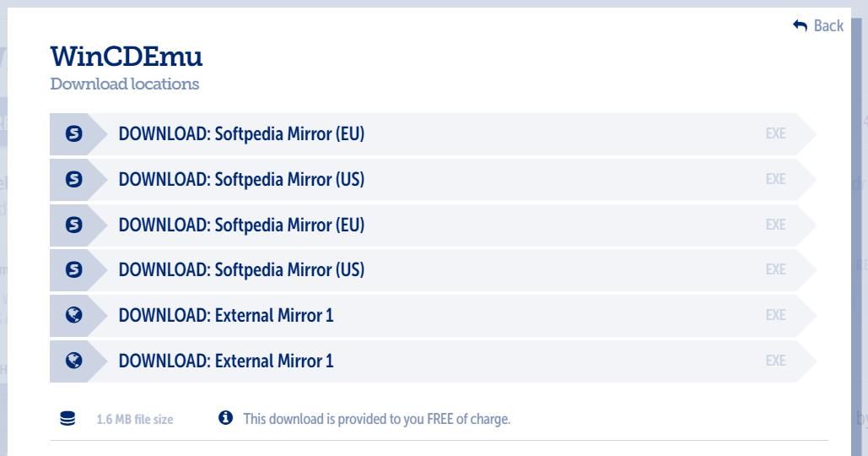Choose the first External Mirror 1 download
The image size is (868, 456).
pyautogui.click(x=226, y=316)
